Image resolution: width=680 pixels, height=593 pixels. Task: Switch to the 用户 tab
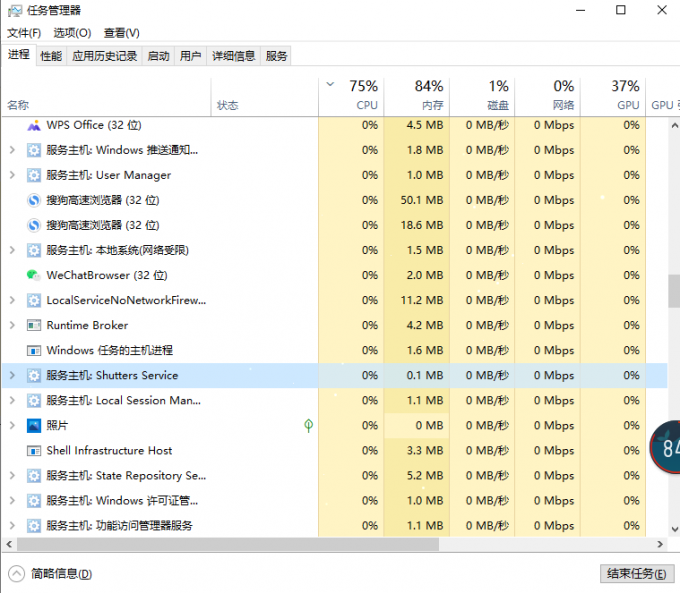point(190,56)
